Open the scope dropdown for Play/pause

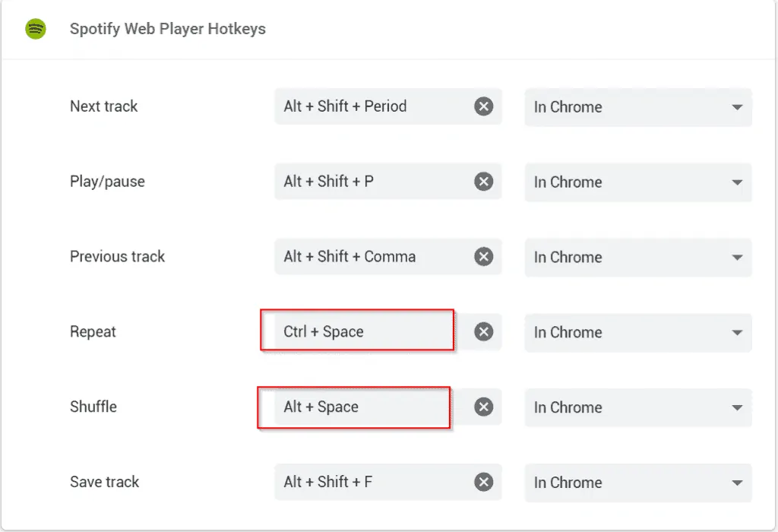tap(638, 182)
